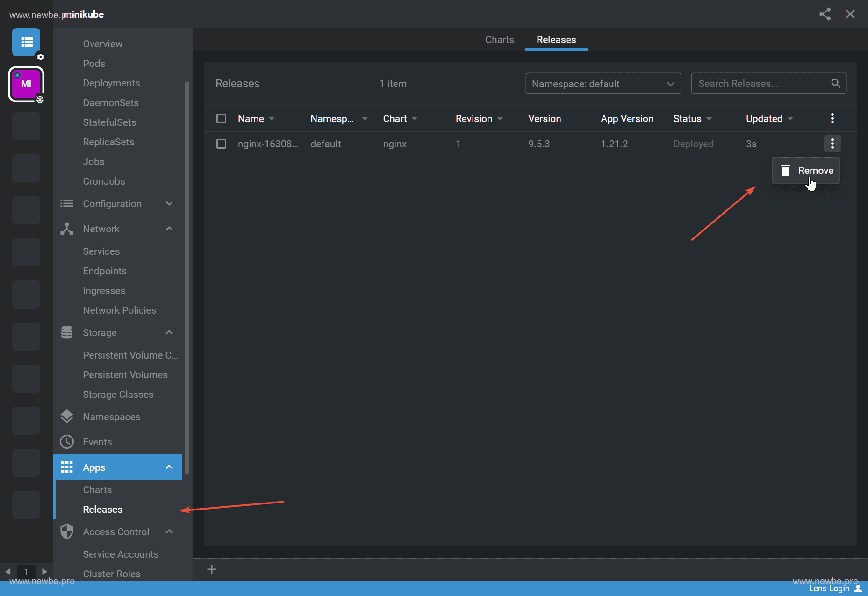This screenshot has height=596, width=868.
Task: Open Deployments in the sidebar
Action: click(x=111, y=83)
